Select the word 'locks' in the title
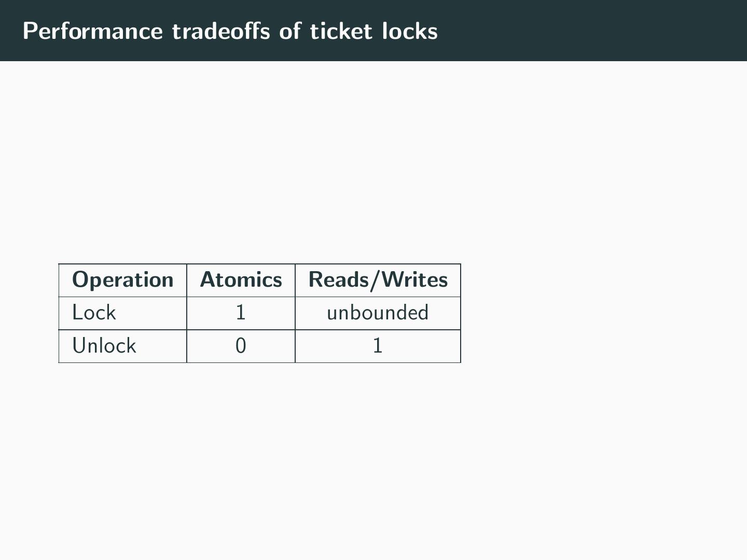This screenshot has width=747, height=560. (410, 31)
